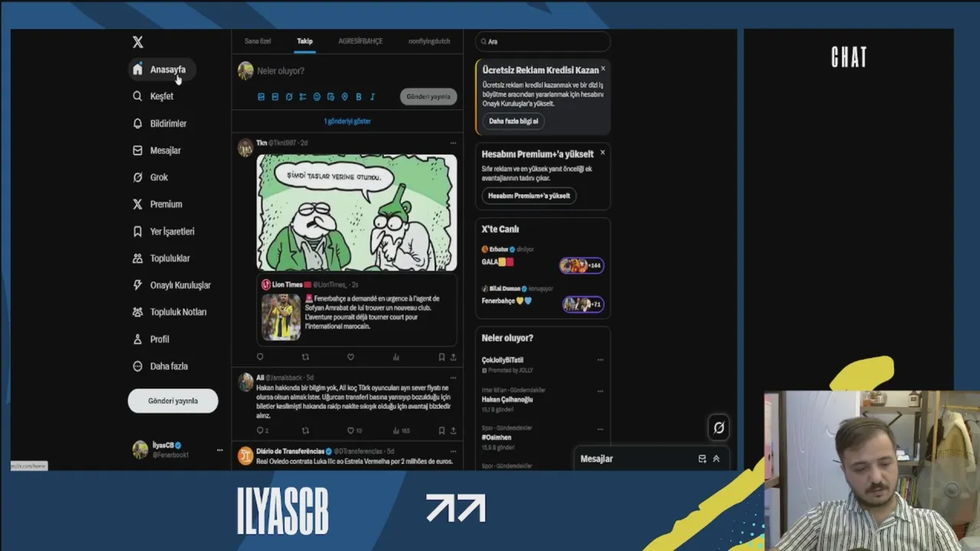Click share icon on Tkn's post
Image resolution: width=980 pixels, height=551 pixels.
[453, 357]
